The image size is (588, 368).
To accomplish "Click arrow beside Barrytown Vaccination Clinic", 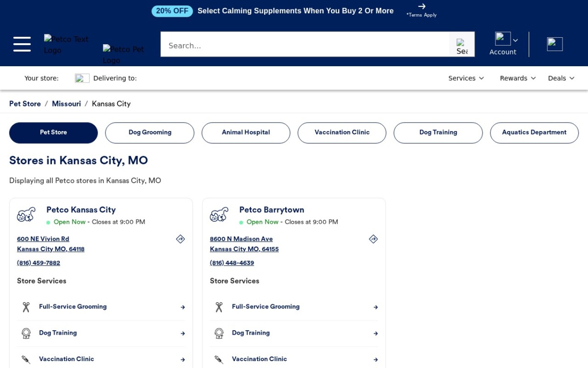I will pyautogui.click(x=376, y=359).
